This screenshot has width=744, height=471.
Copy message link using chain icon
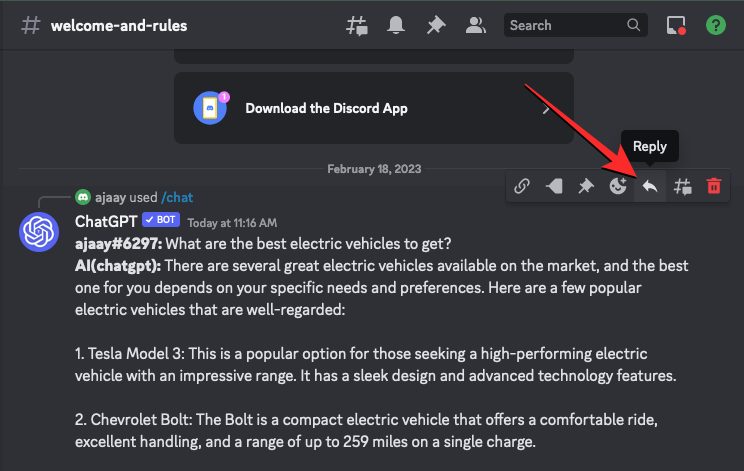522,185
